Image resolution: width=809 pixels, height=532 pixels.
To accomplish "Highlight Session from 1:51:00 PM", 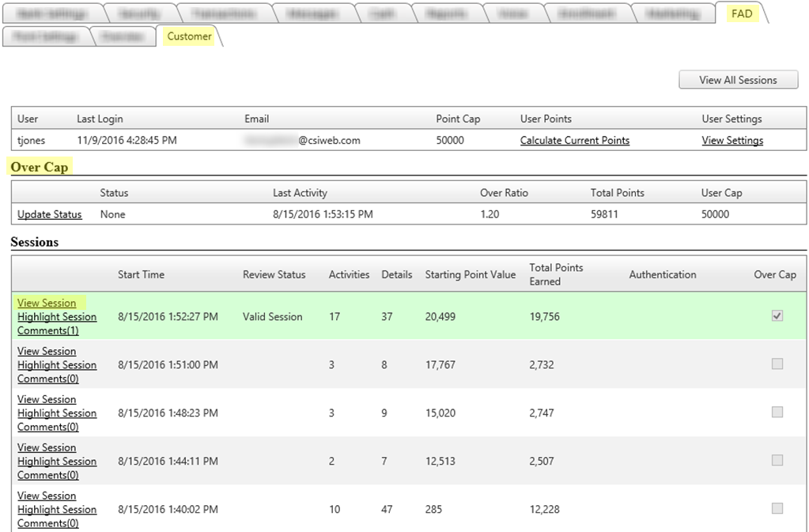I will (57, 365).
